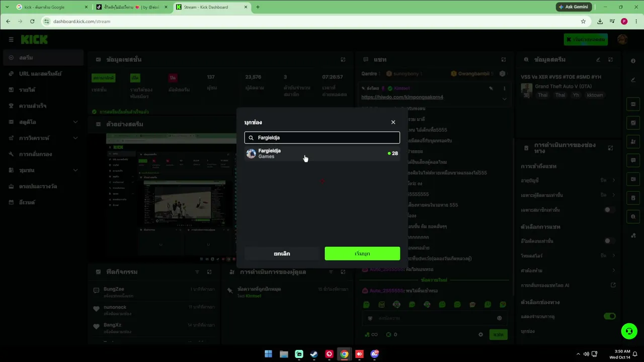Toggle the อีโมติคอนเท่านั้น switch
The width and height of the screenshot is (644, 362).
coord(609,241)
